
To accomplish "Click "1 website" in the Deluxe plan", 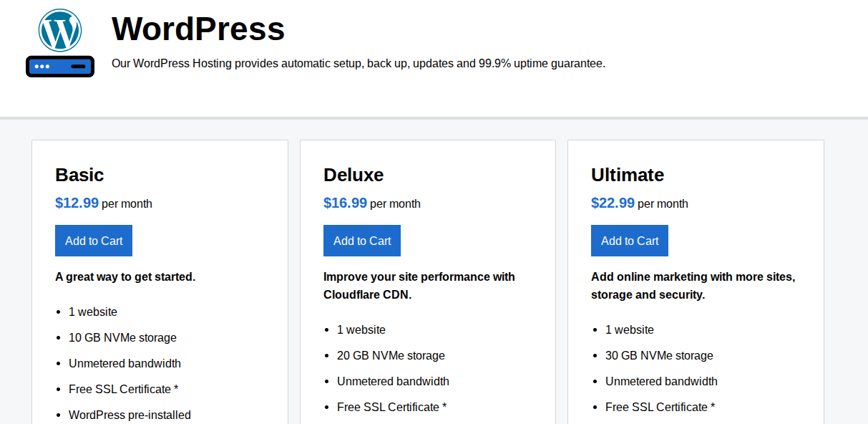I will pos(361,329).
